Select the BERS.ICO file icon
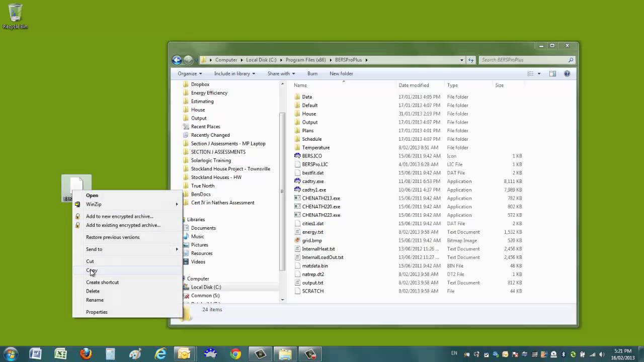Viewport: 644px width, 362px height. pyautogui.click(x=297, y=156)
